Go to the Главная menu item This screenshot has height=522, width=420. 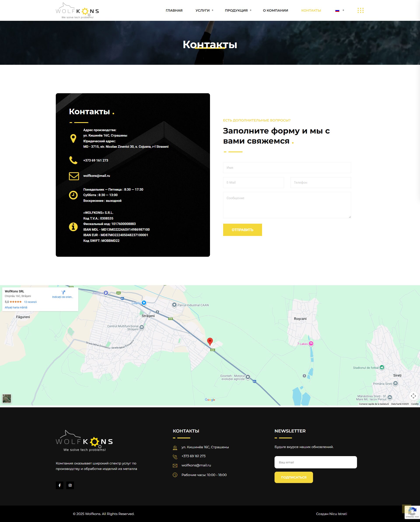click(x=174, y=11)
